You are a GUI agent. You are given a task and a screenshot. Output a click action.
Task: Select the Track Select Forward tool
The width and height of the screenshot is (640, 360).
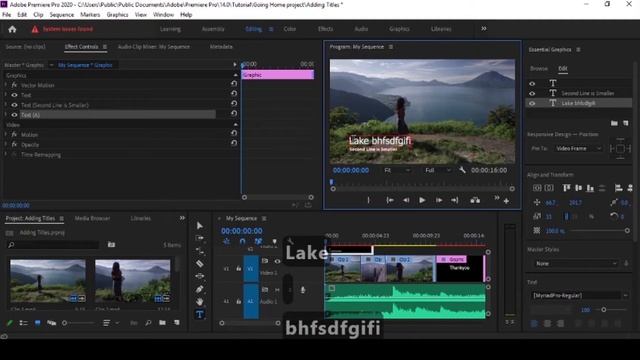coord(200,238)
